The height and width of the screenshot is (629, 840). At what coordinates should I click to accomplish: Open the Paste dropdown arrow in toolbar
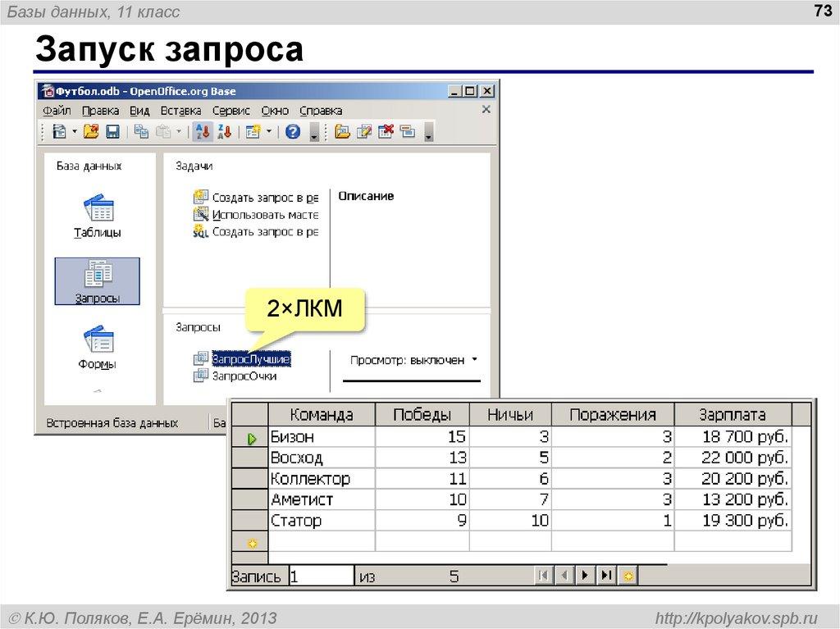[177, 131]
